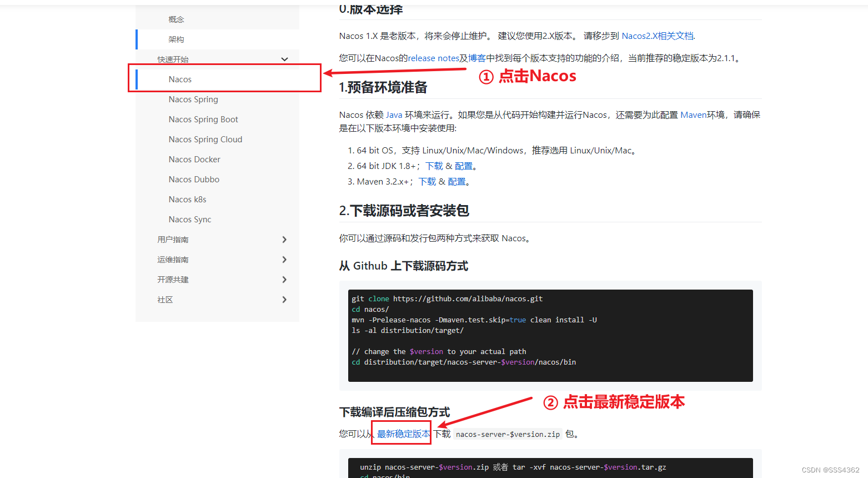Expand the 开源共建 section arrow
The height and width of the screenshot is (478, 868).
coord(284,280)
